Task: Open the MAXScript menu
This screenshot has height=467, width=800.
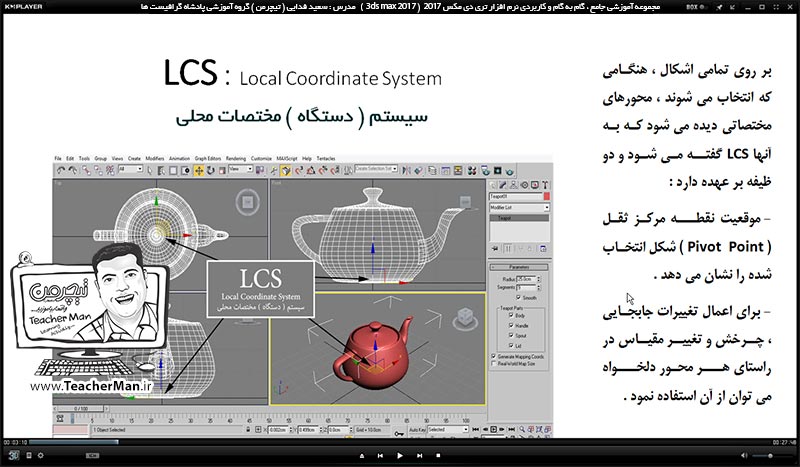Action: (x=287, y=159)
